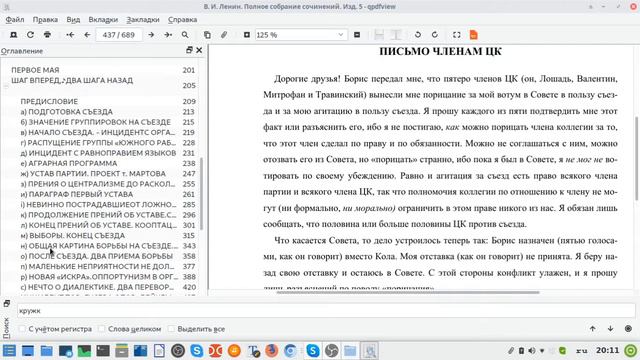Viewport: 640px width, 360px height.
Task: Select ПРЕДИСЛОВИЕ in the outline
Action: 49,101
